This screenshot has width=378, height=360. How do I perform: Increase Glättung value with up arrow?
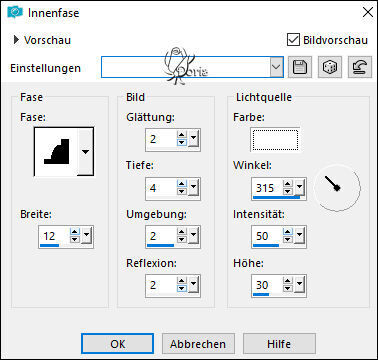pyautogui.click(x=181, y=135)
